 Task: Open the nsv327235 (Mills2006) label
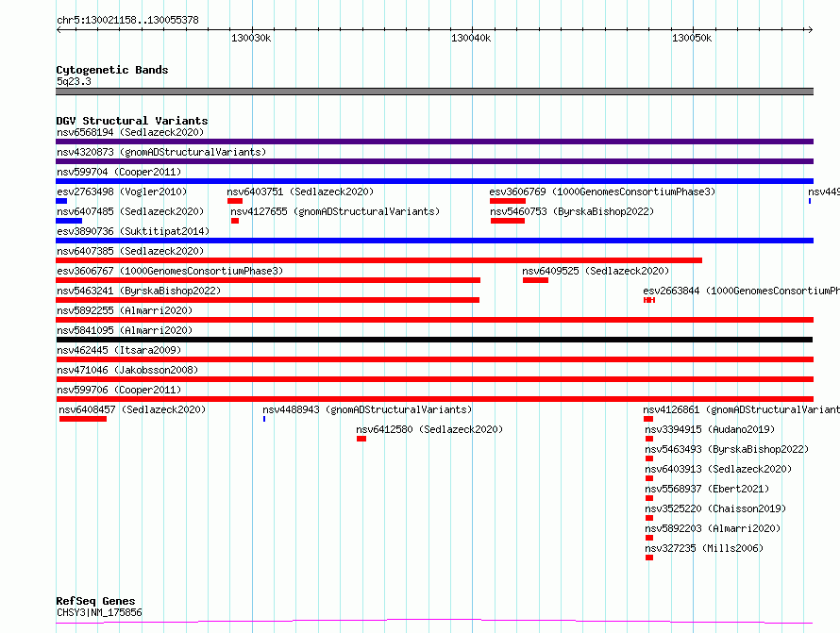[x=704, y=548]
